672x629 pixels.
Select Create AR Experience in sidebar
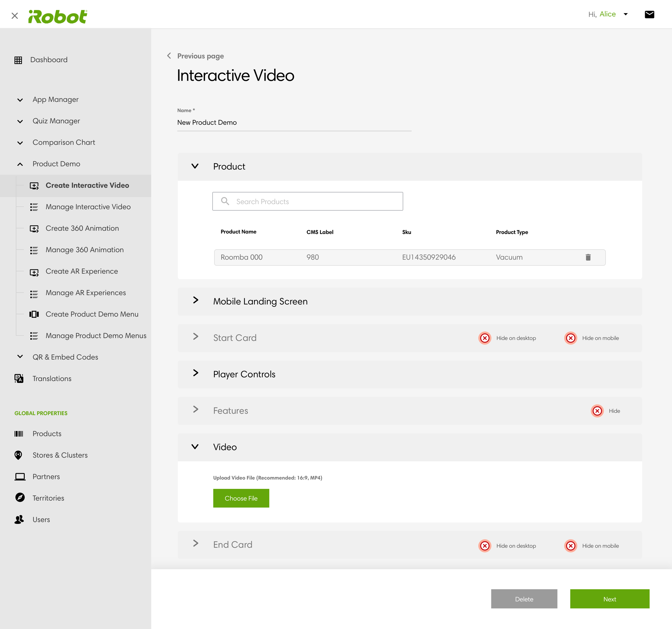click(81, 271)
